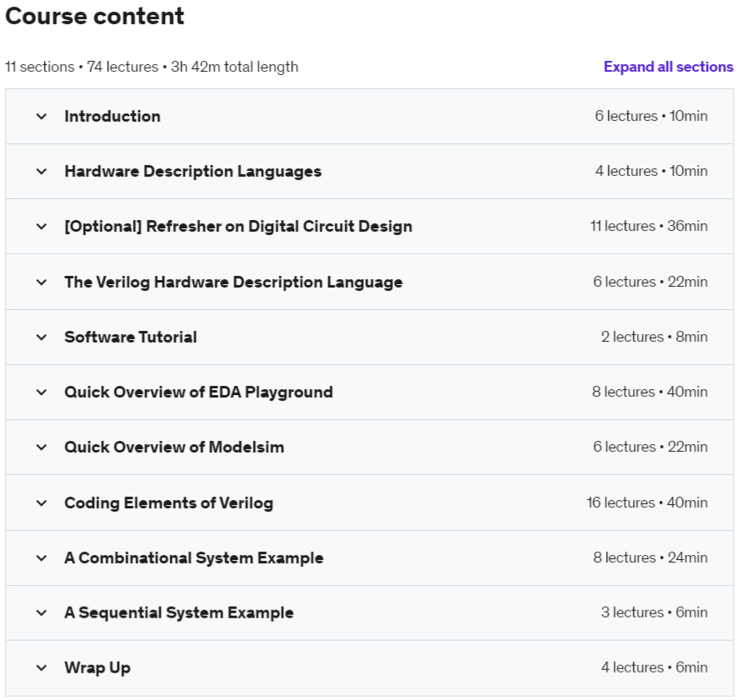Click Expand all sections link

click(668, 67)
